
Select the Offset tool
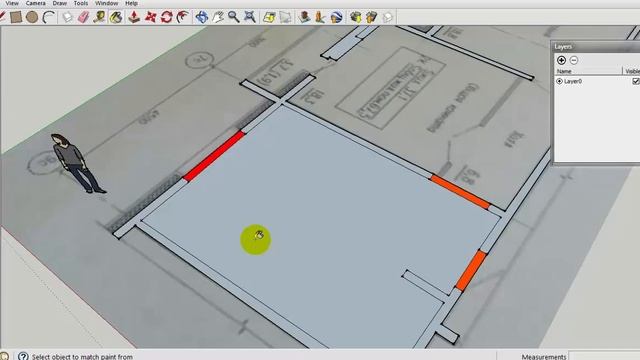pos(183,17)
